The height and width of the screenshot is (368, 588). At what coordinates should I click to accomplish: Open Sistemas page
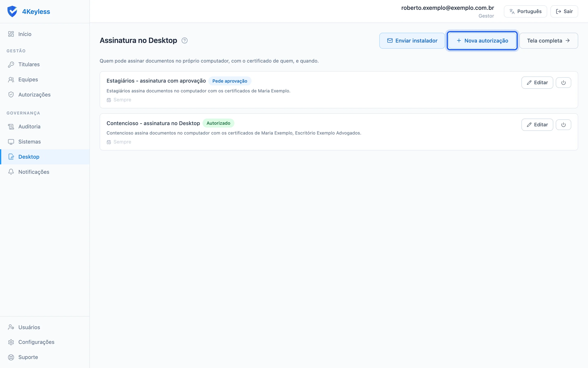click(45, 142)
